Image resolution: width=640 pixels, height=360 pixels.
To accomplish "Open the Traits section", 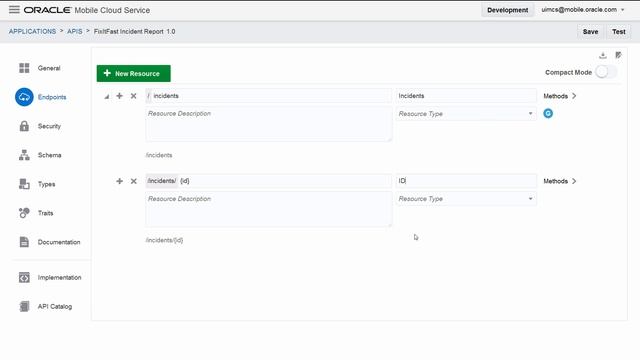I will [45, 213].
